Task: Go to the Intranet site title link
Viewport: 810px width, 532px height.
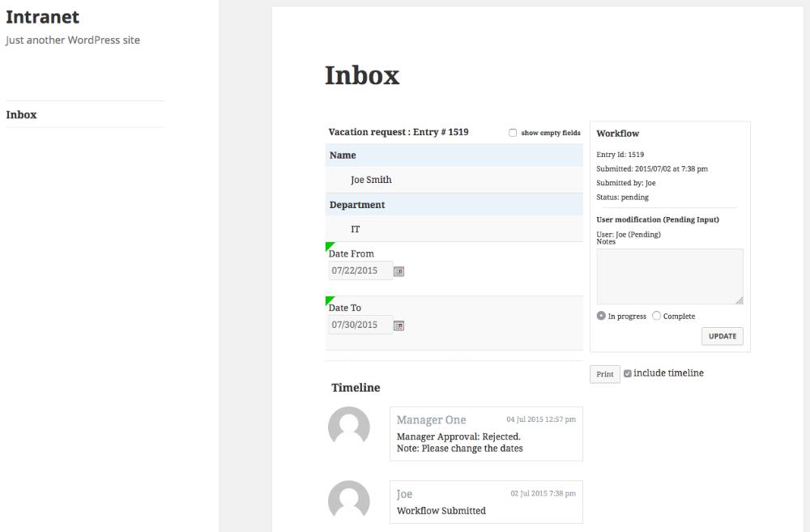Action: (42, 17)
